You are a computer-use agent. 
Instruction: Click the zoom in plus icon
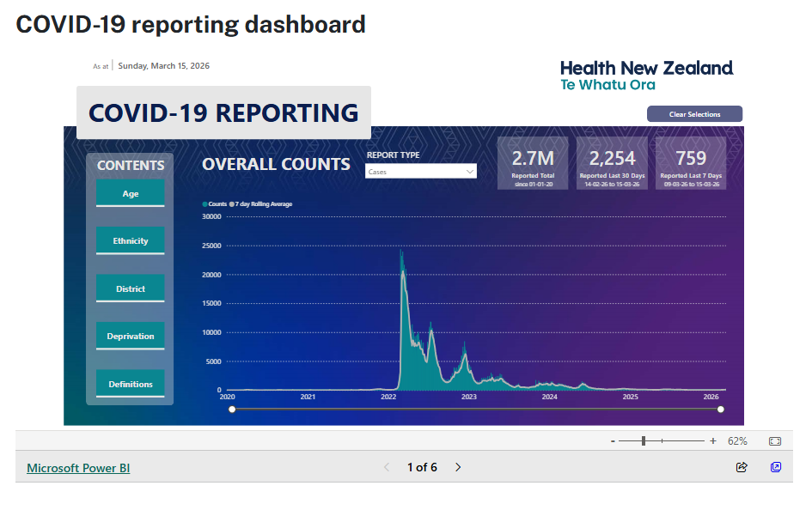coord(713,440)
